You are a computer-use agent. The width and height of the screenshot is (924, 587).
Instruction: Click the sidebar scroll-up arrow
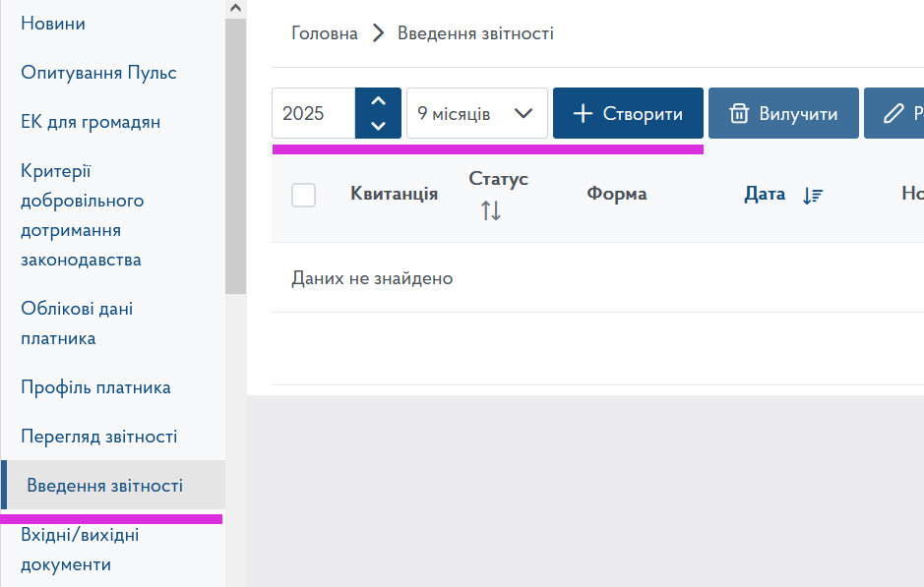pyautogui.click(x=234, y=8)
